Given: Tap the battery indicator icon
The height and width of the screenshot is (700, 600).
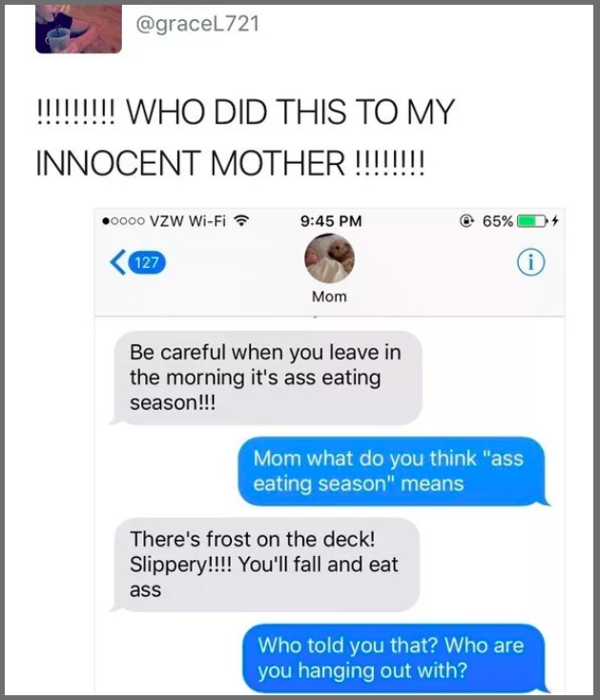Looking at the screenshot, I should (x=532, y=221).
